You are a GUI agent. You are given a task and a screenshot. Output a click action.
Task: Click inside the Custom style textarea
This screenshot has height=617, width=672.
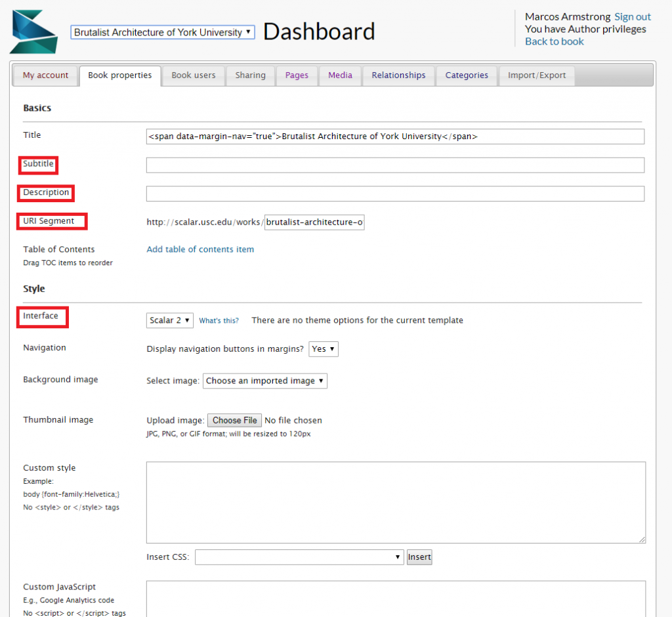click(396, 503)
